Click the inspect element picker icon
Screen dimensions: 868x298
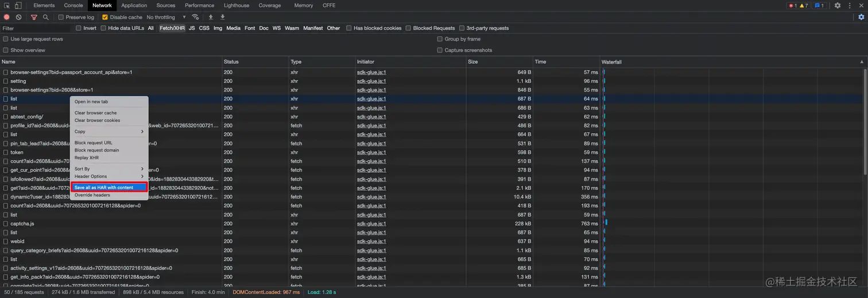pyautogui.click(x=7, y=5)
